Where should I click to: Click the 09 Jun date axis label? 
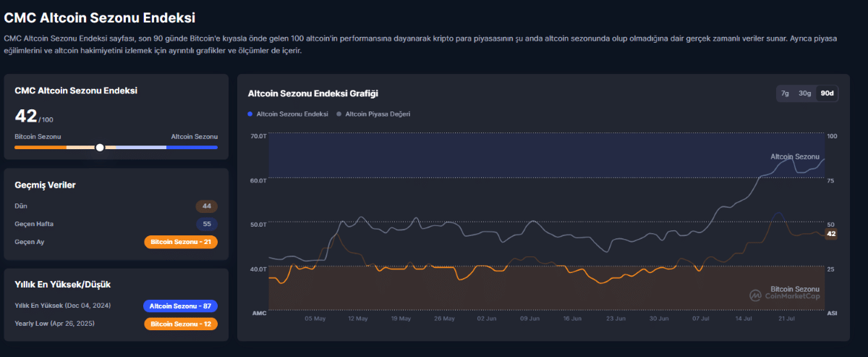529,318
